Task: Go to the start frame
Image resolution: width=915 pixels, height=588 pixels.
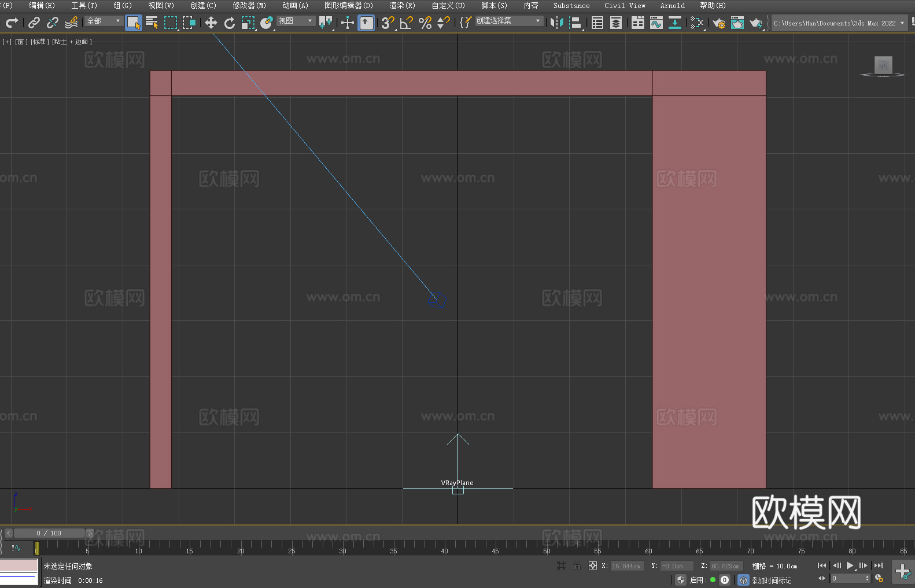Action: pos(821,565)
